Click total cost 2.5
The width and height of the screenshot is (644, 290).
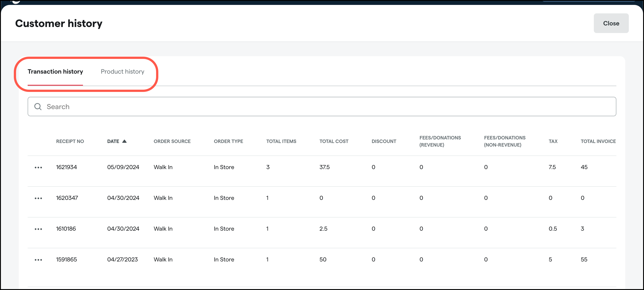tap(323, 228)
